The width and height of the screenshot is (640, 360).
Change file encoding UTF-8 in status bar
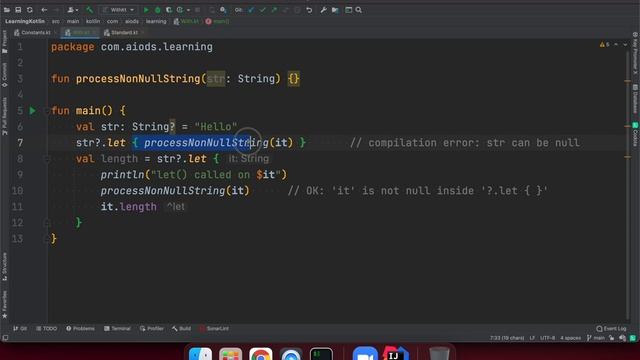[547, 338]
